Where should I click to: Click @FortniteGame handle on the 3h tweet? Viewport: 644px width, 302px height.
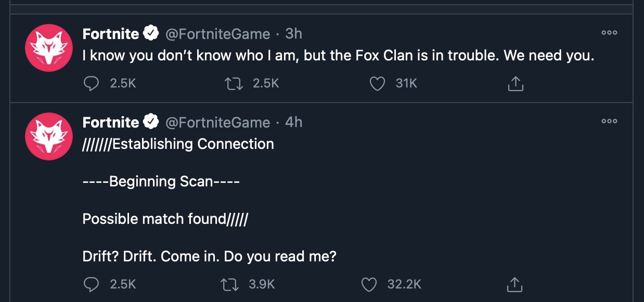pos(217,34)
